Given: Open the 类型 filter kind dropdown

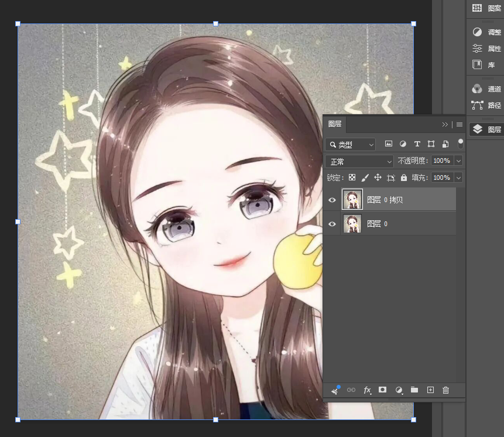Looking at the screenshot, I should coord(351,145).
